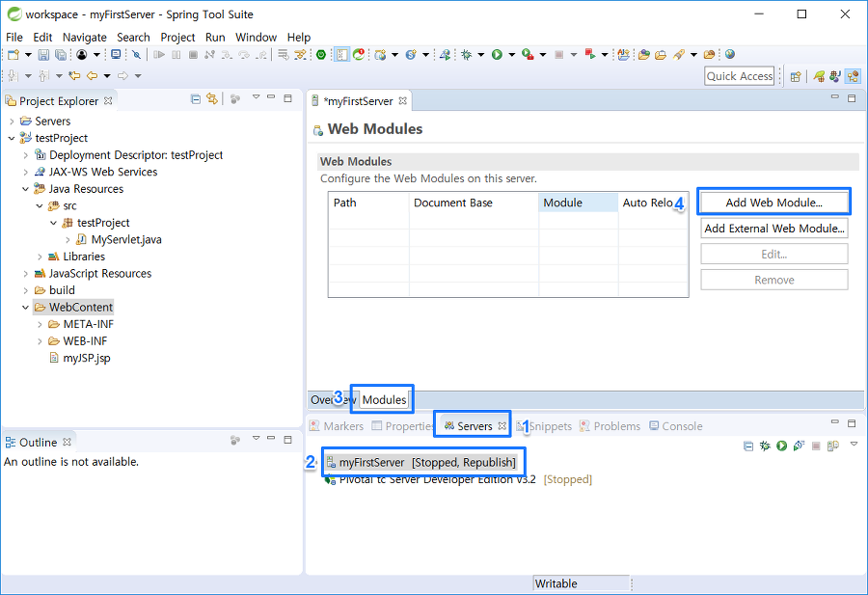868x595 pixels.
Task: Click the Run with coverage icon
Action: [x=529, y=54]
